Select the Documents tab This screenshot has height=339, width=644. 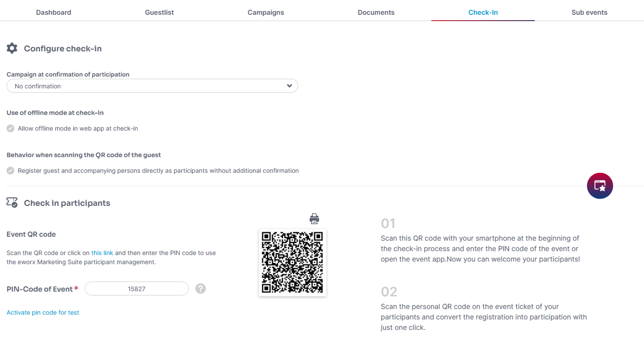(376, 12)
